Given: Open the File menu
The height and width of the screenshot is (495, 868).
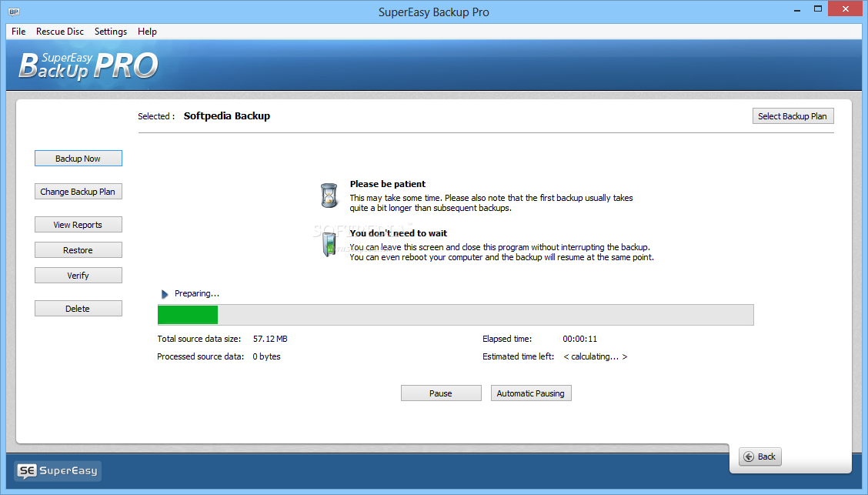Looking at the screenshot, I should coord(18,32).
